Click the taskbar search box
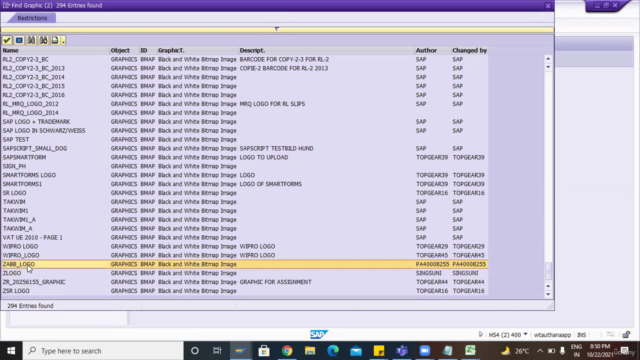 click(103, 351)
